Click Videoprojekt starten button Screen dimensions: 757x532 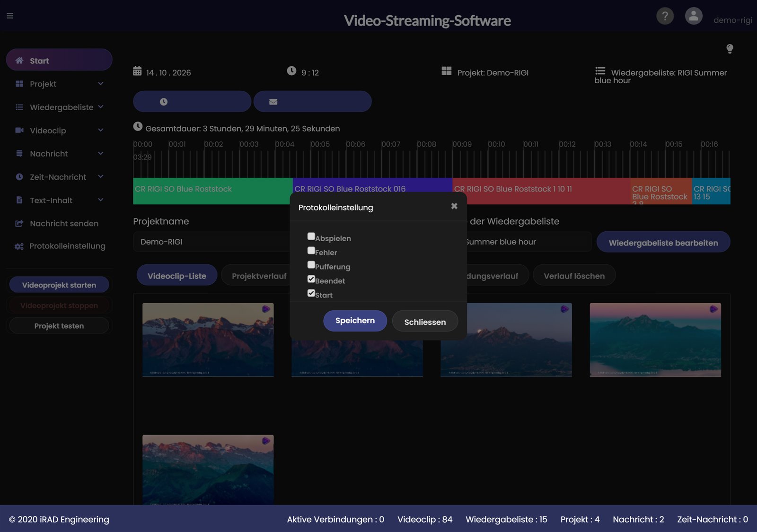tap(59, 285)
